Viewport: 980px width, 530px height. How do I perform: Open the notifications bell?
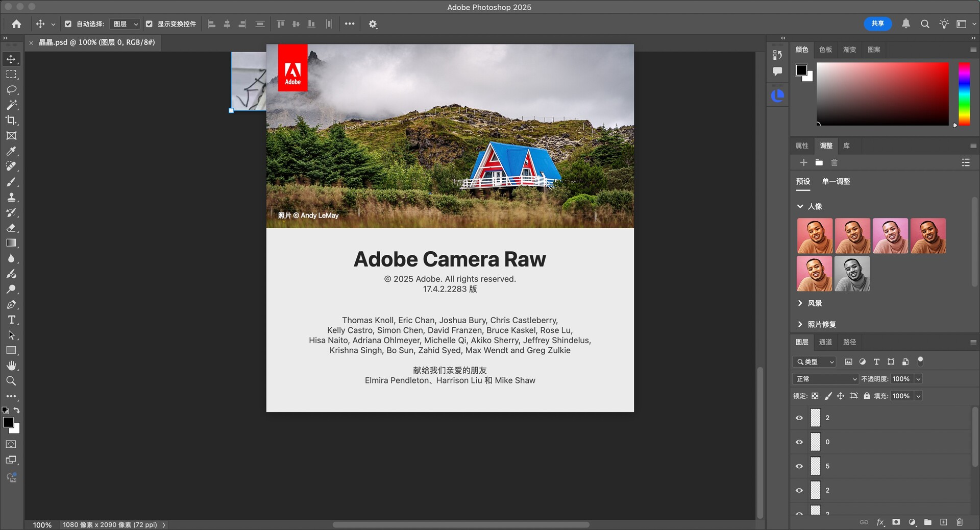[906, 24]
